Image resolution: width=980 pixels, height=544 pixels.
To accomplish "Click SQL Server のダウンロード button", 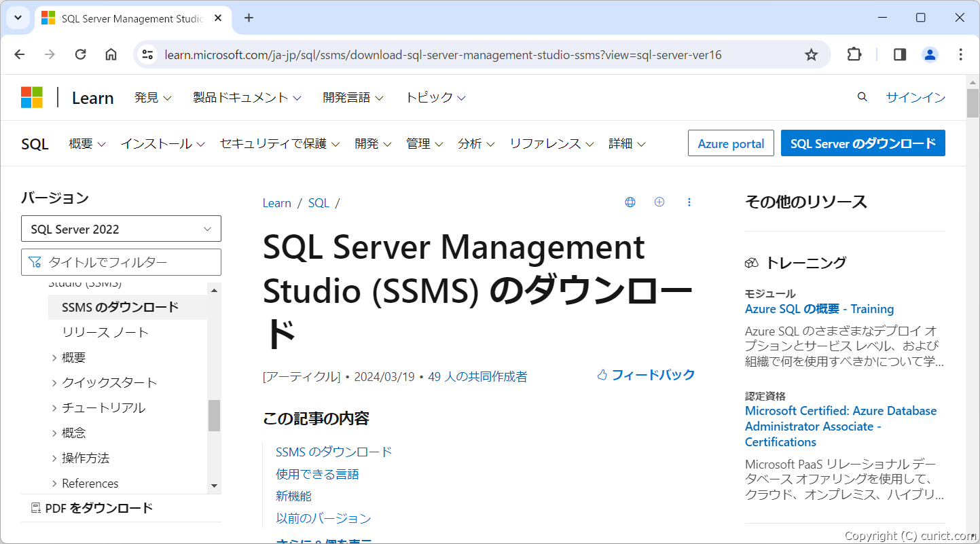I will [x=863, y=143].
